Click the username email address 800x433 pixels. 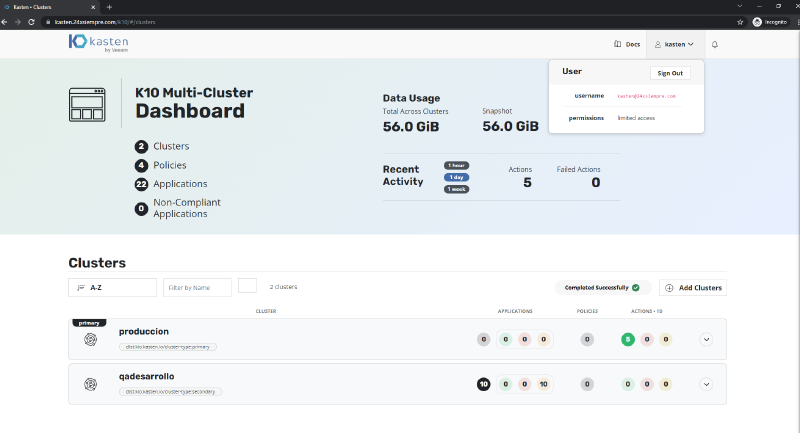point(646,96)
